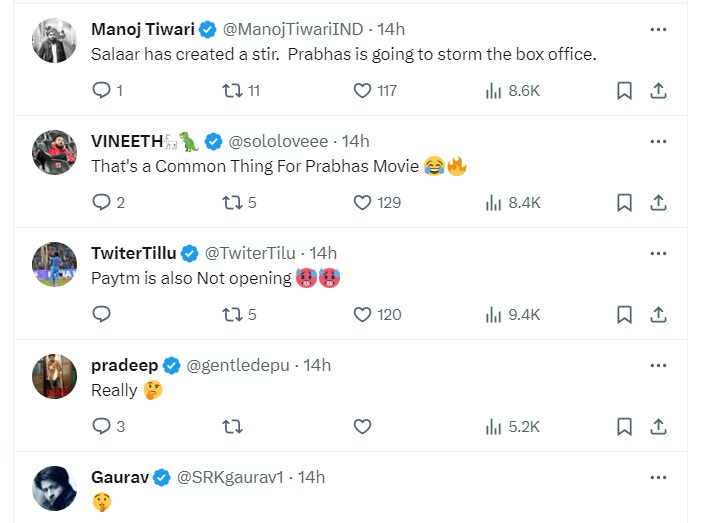
Task: Open Manoj Tiwari's profile name link
Action: [143, 29]
